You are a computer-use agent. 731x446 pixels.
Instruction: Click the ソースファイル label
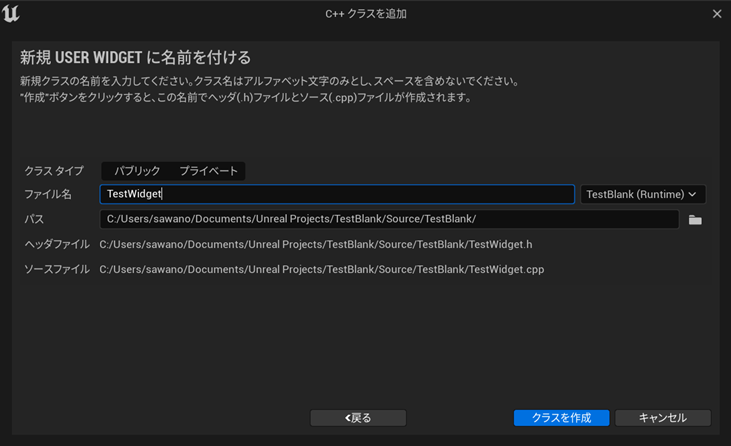pyautogui.click(x=57, y=269)
